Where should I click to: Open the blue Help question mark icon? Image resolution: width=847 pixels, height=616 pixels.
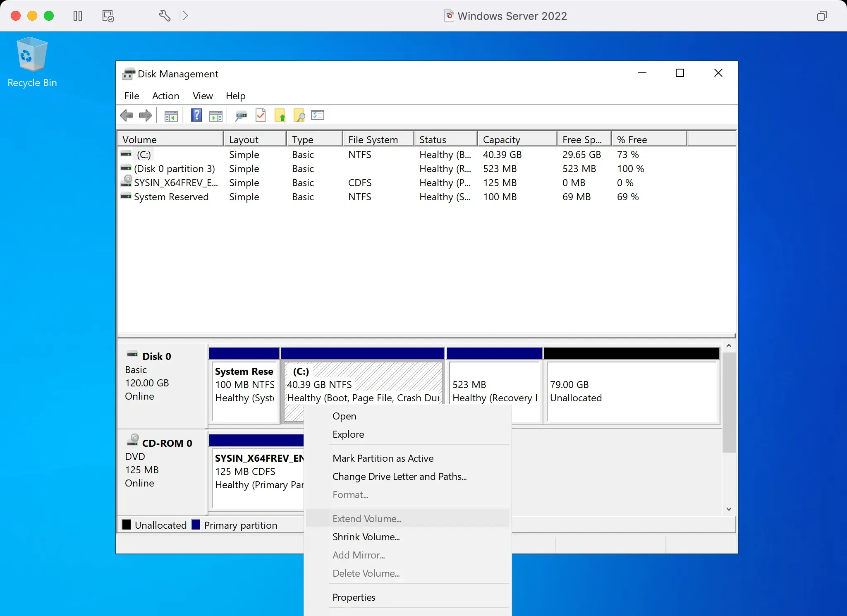tap(196, 115)
